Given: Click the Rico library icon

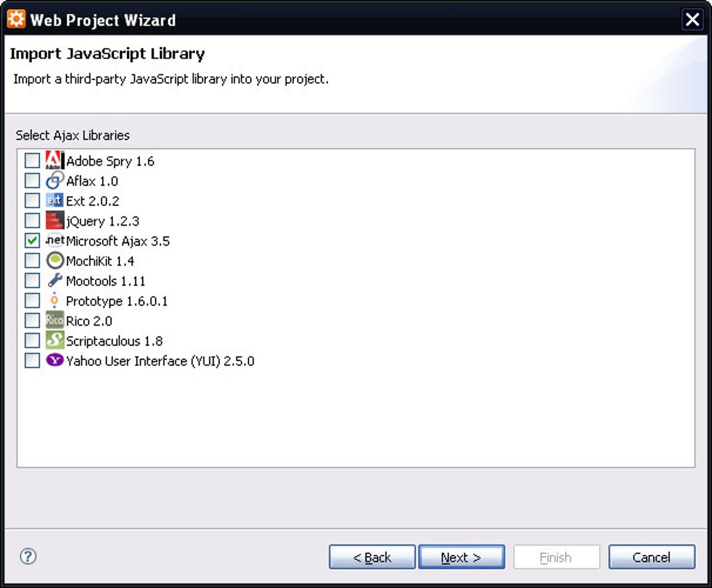Looking at the screenshot, I should [x=54, y=321].
